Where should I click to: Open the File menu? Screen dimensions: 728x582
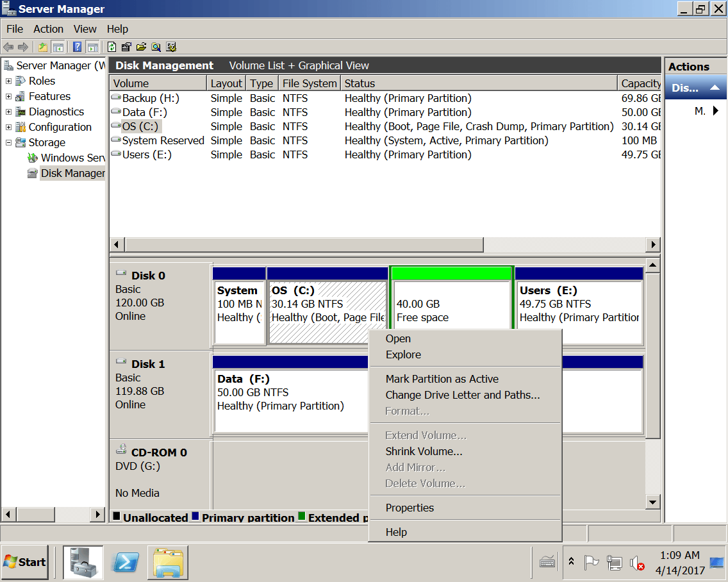15,29
